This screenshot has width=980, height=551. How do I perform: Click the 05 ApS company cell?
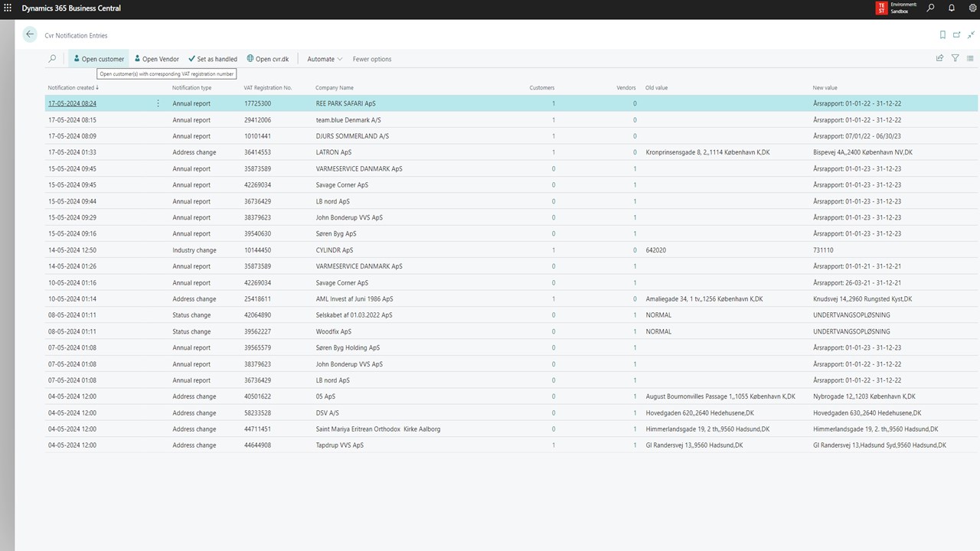(x=325, y=396)
